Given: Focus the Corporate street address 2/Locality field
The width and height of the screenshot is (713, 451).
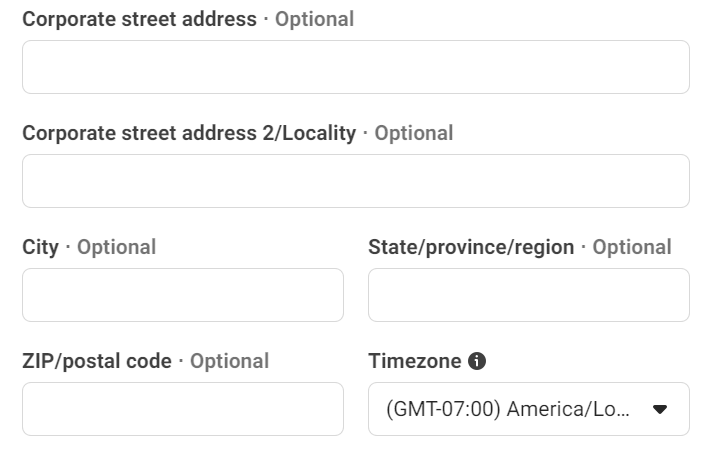Looking at the screenshot, I should pyautogui.click(x=356, y=181).
